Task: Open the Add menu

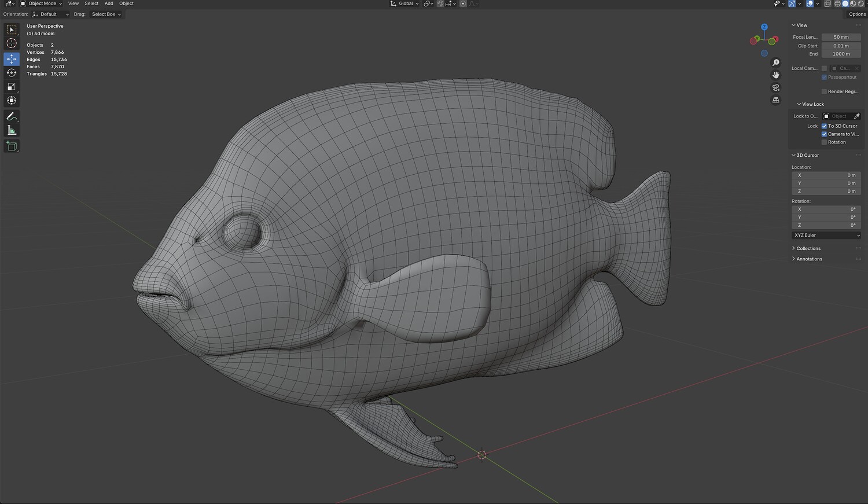Action: point(109,3)
